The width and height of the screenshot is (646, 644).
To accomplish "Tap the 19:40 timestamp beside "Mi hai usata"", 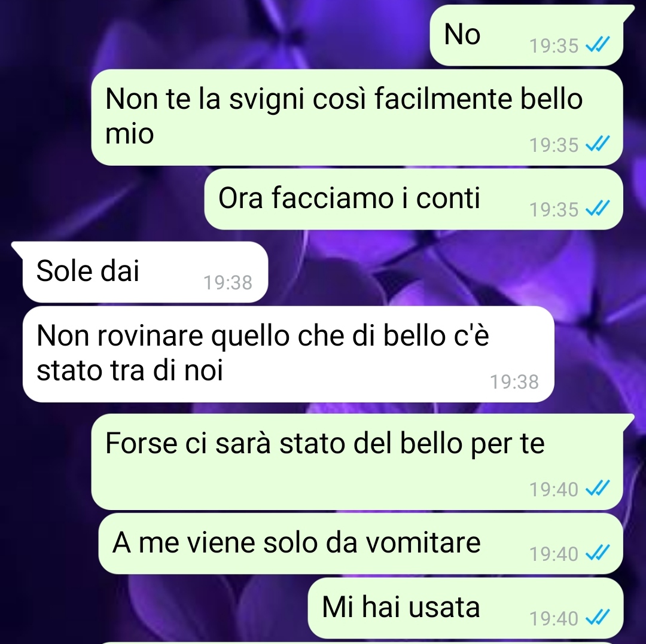I will coord(554,618).
